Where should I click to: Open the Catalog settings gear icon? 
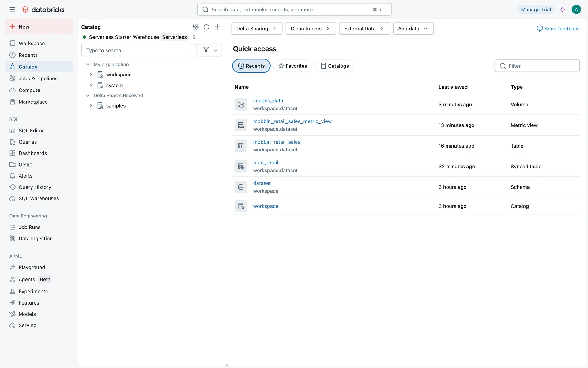click(x=195, y=27)
